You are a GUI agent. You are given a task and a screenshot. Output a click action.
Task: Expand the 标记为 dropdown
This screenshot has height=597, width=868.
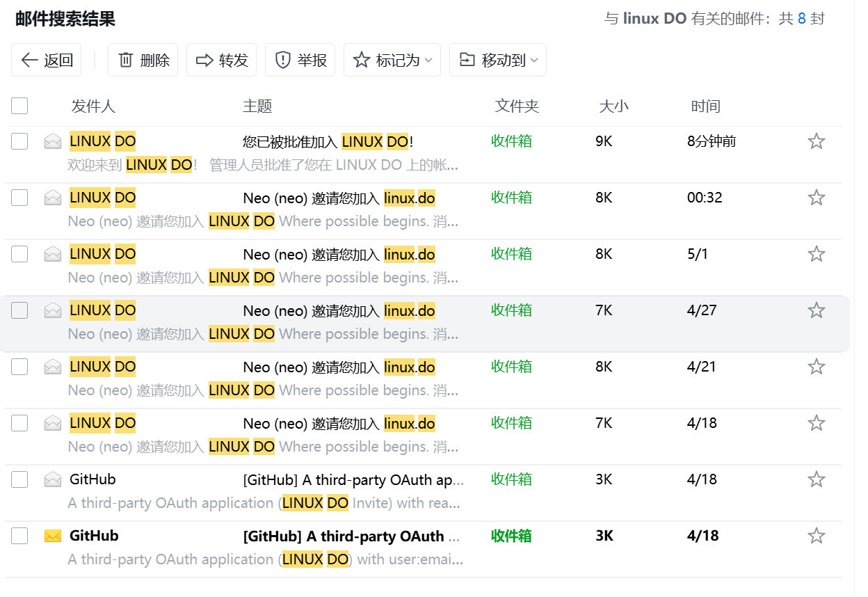click(392, 60)
